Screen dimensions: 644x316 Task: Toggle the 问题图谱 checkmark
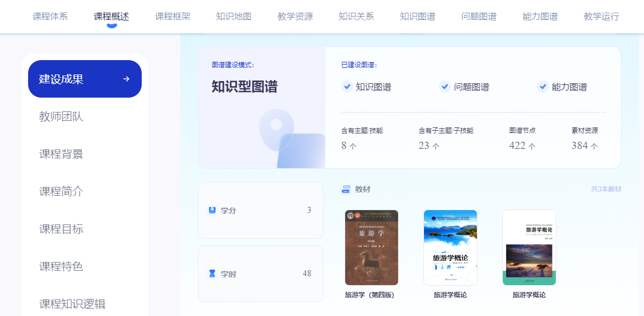[x=445, y=87]
